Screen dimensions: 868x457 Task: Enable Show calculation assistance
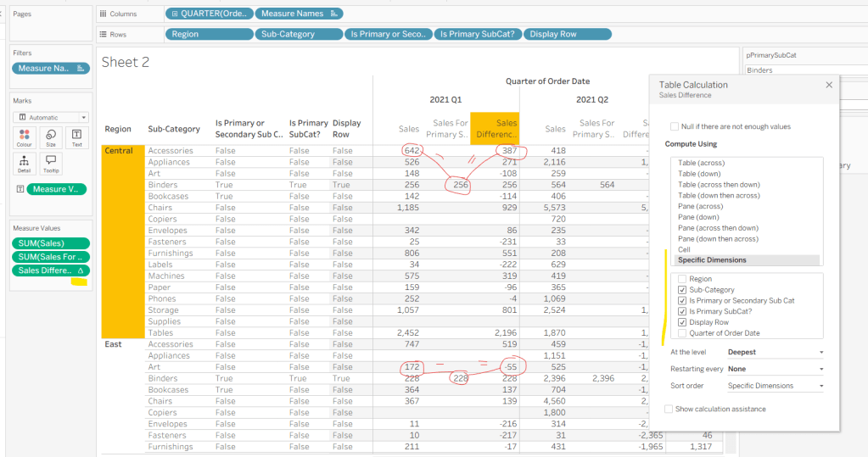coord(669,409)
